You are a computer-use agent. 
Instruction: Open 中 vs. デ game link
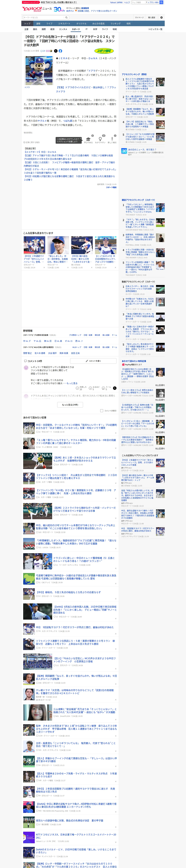[x=27, y=341]
